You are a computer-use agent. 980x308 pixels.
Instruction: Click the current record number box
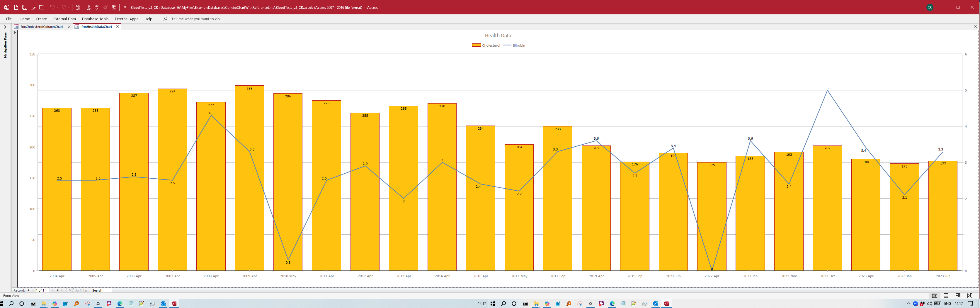click(x=42, y=290)
